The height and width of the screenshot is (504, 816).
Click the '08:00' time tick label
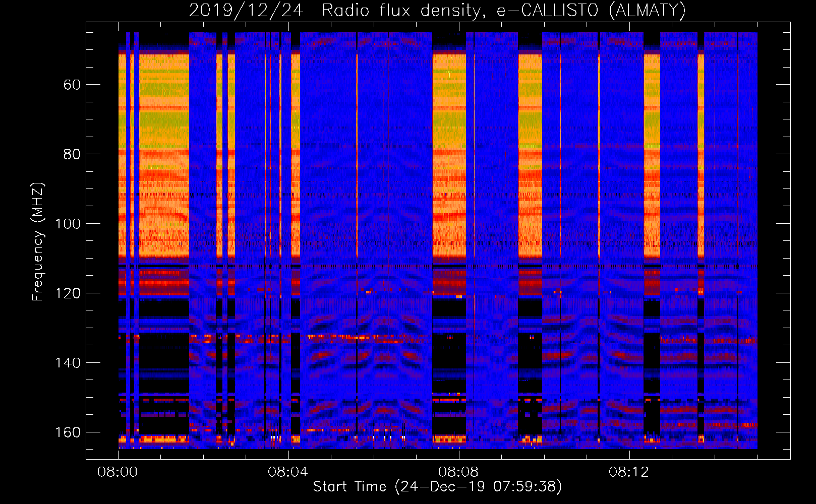click(118, 472)
